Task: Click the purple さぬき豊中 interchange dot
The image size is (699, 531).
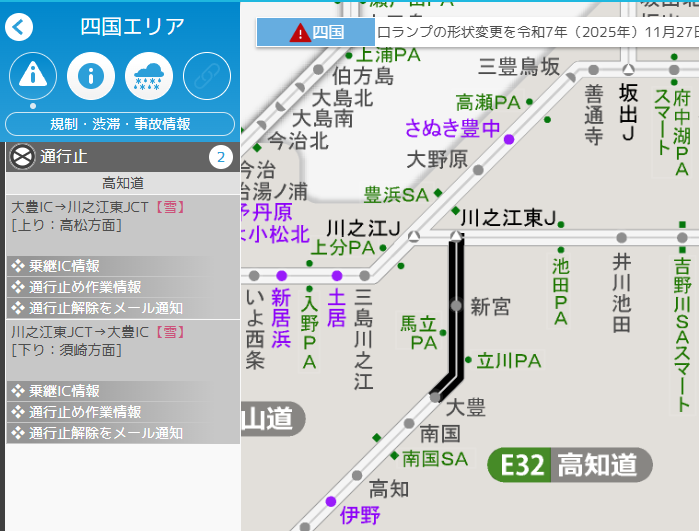Action: tap(509, 140)
